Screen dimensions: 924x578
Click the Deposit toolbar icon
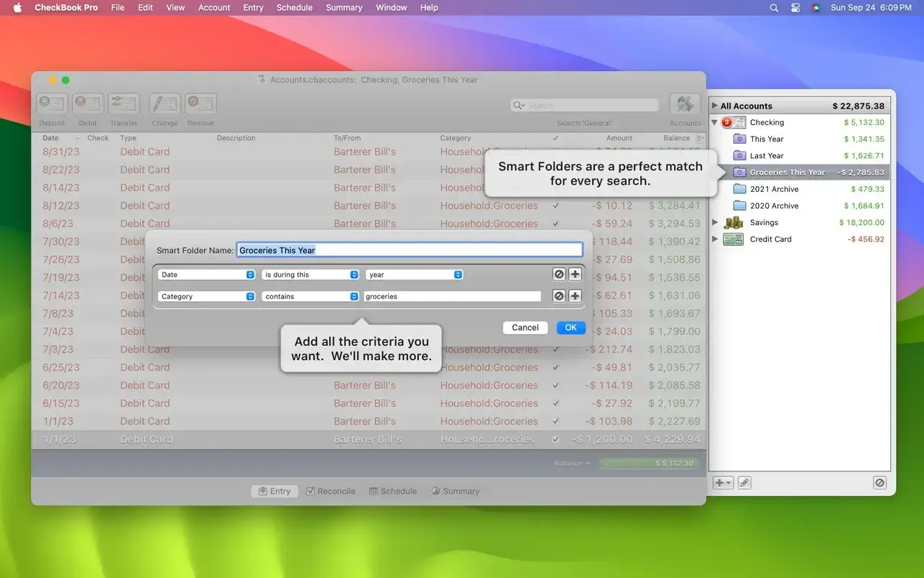point(52,104)
